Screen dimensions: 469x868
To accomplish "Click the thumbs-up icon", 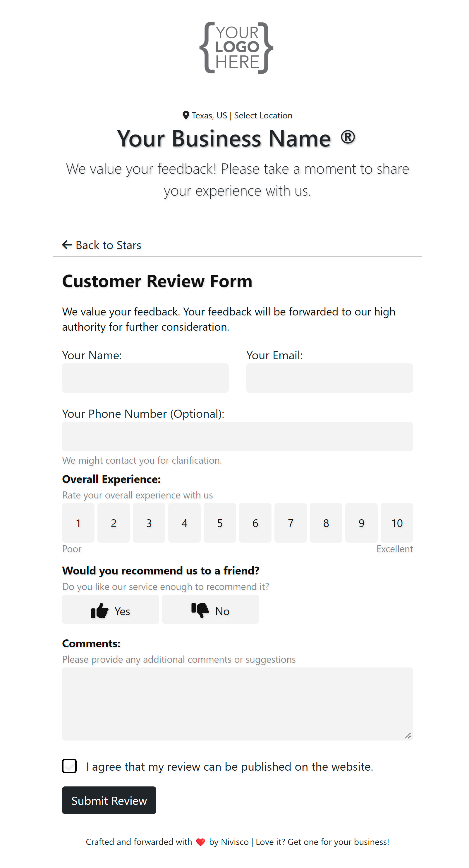I will coord(99,610).
